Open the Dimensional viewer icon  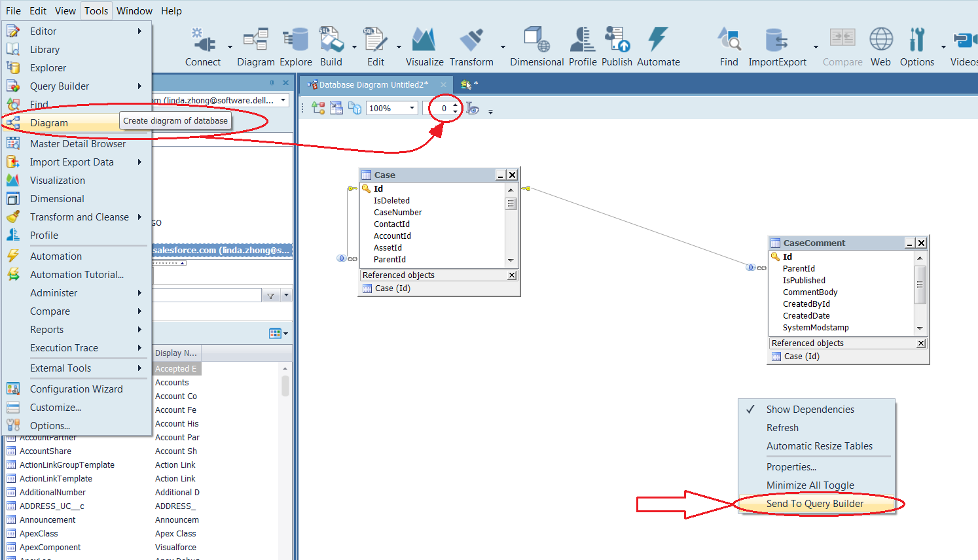coord(536,42)
